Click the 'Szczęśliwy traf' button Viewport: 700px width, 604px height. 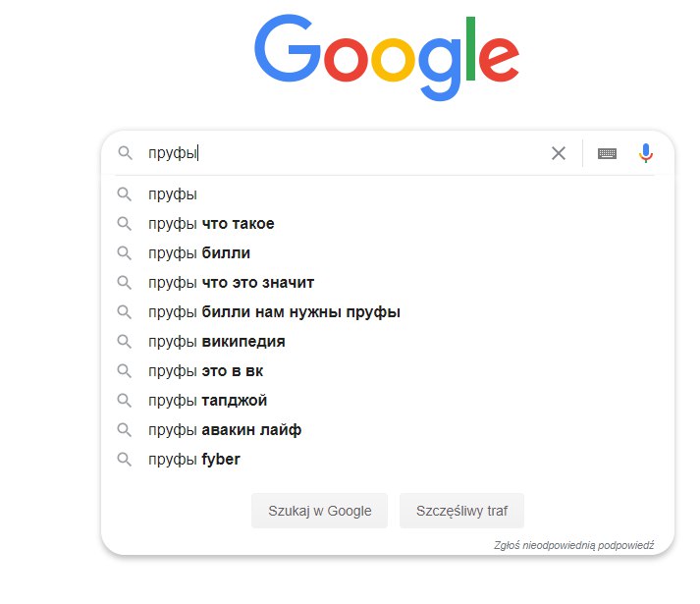click(461, 511)
